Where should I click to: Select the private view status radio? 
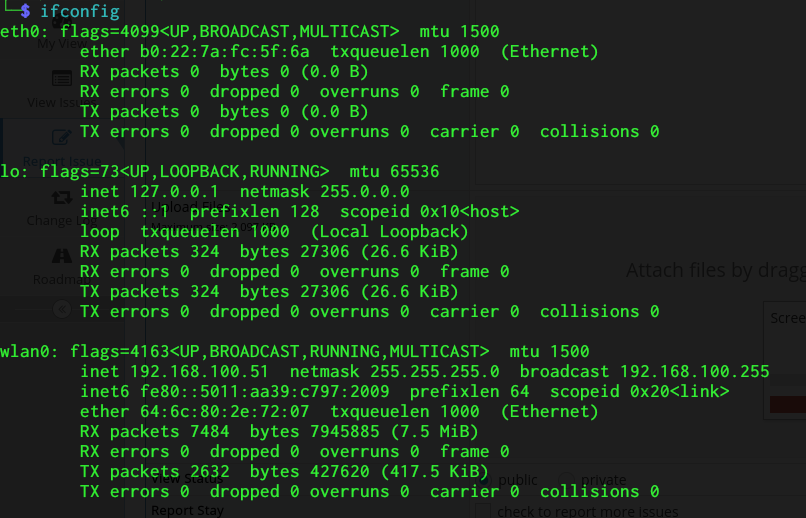[x=566, y=480]
